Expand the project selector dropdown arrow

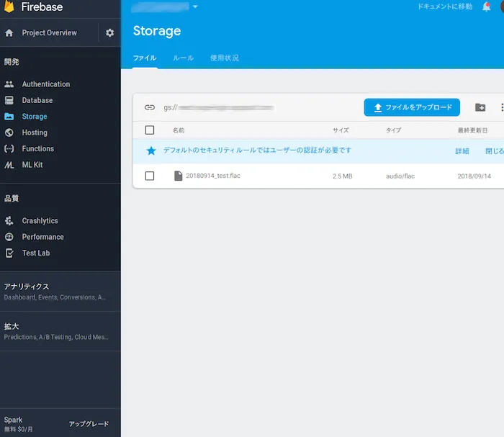point(195,6)
